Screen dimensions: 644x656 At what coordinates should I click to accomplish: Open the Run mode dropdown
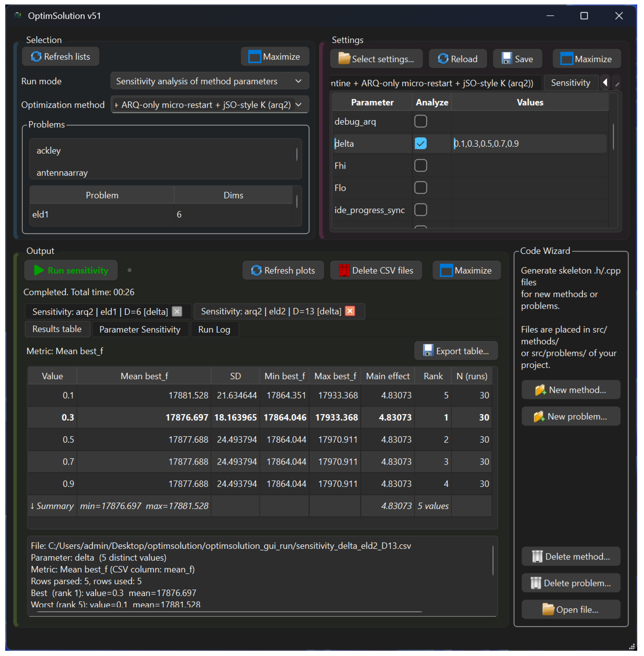click(209, 81)
